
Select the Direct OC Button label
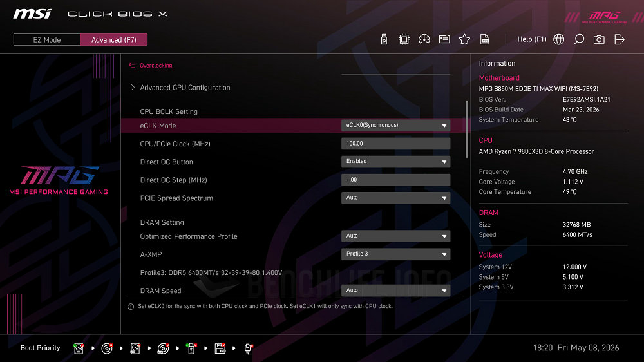coord(166,162)
